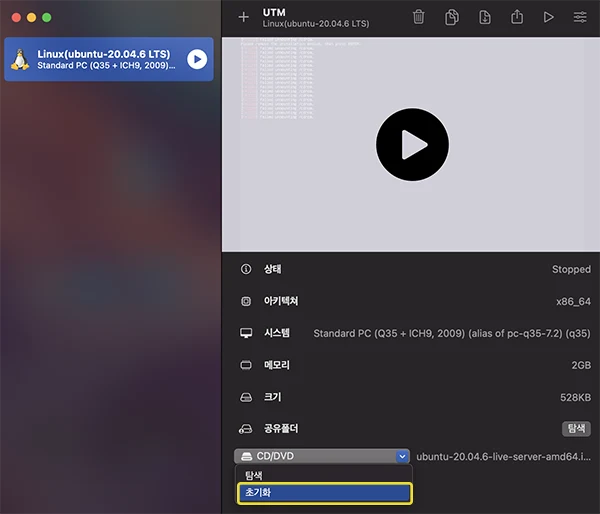Open the CD/DVD dropdown

pos(322,456)
